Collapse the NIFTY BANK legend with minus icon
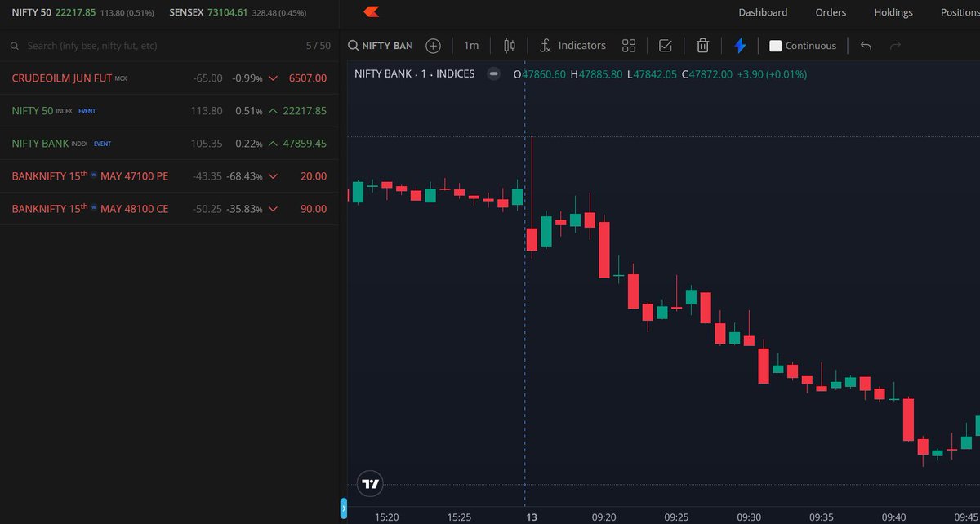The image size is (980, 524). [493, 73]
